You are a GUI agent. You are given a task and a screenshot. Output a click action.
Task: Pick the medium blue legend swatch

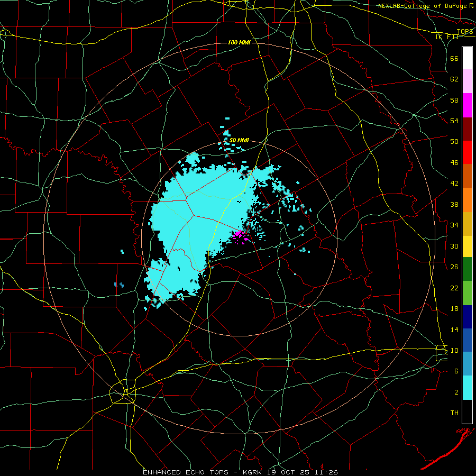click(467, 340)
